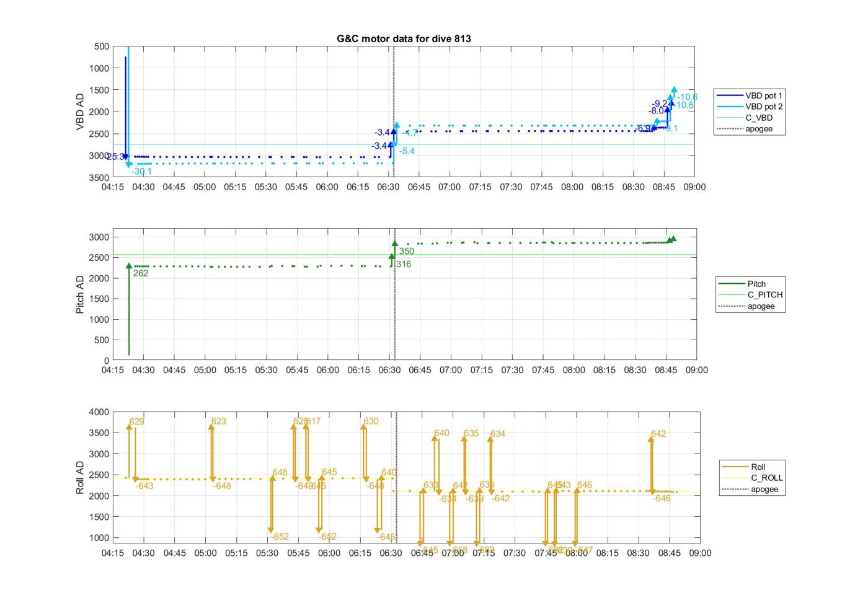Click the light blue VBD arrow labeled -10.6
Screen dimensions: 868x611
674,91
